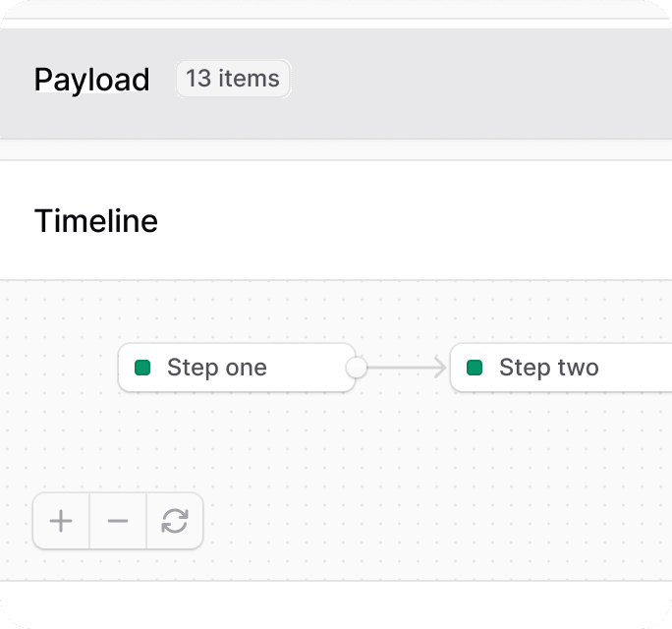Click the empty panel beneath the canvas
672x629 pixels.
[336, 604]
